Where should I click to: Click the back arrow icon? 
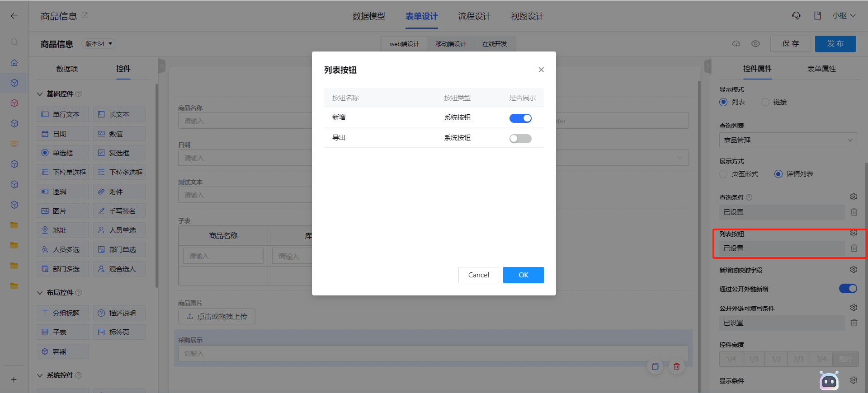coord(14,16)
